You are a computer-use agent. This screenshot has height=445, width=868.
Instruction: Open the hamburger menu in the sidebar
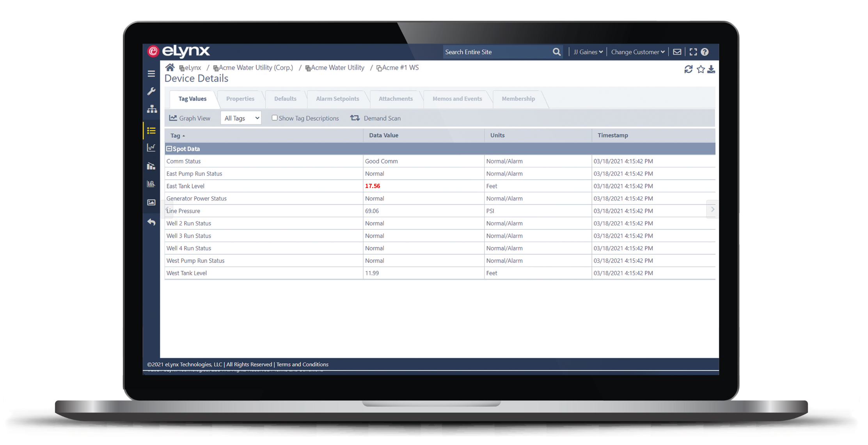[x=151, y=74]
